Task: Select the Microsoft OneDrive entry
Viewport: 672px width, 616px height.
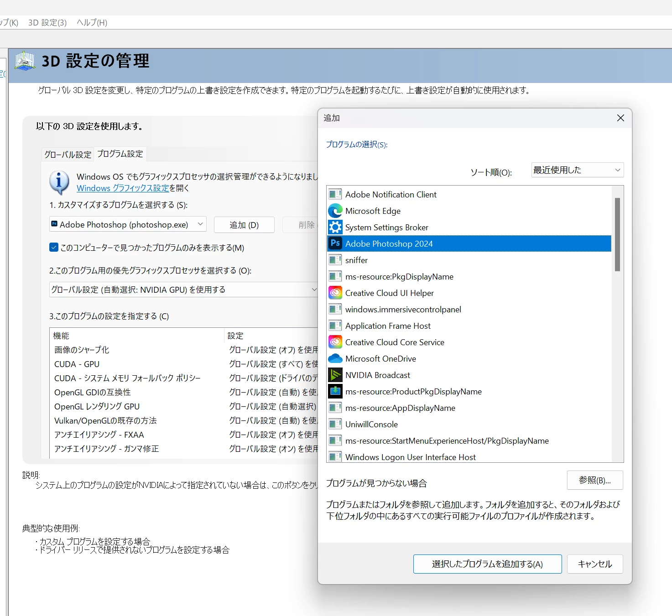Action: [469, 358]
